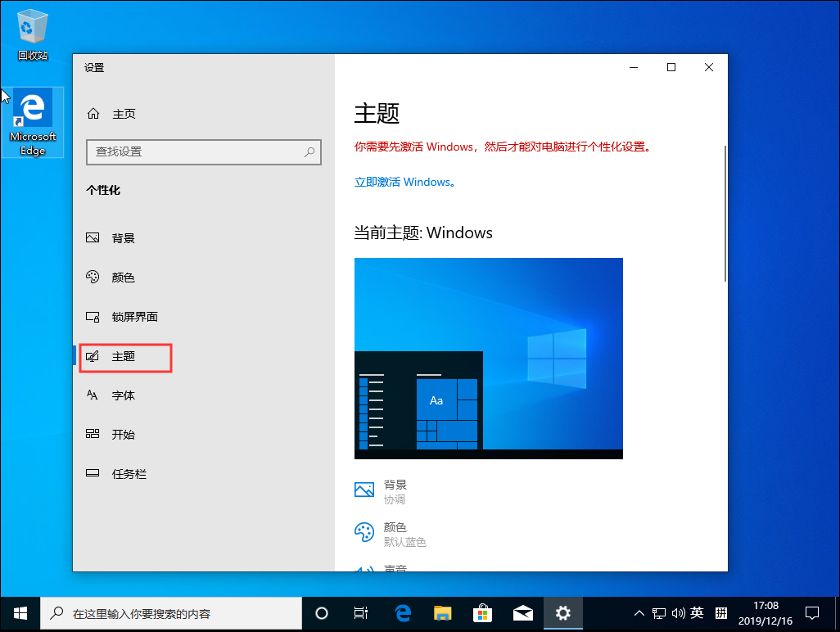
Task: Open the 背景 item under current theme
Action: click(395, 489)
